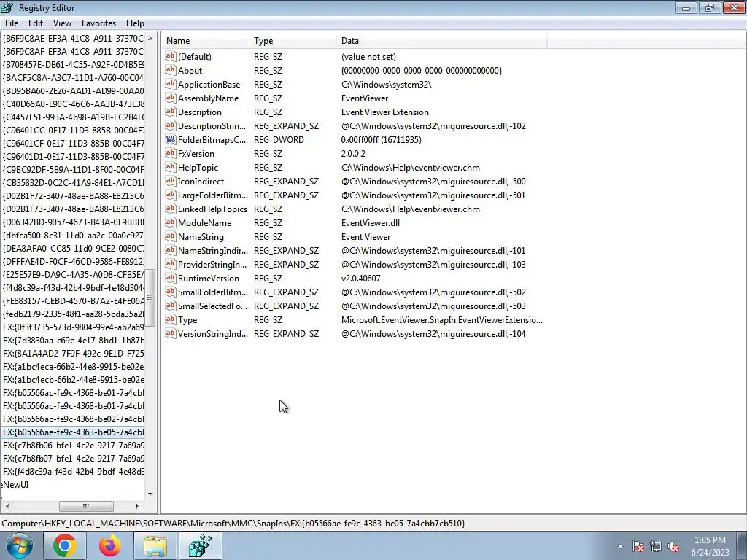Image resolution: width=747 pixels, height=560 pixels.
Task: Click the NameString value icon
Action: (171, 236)
